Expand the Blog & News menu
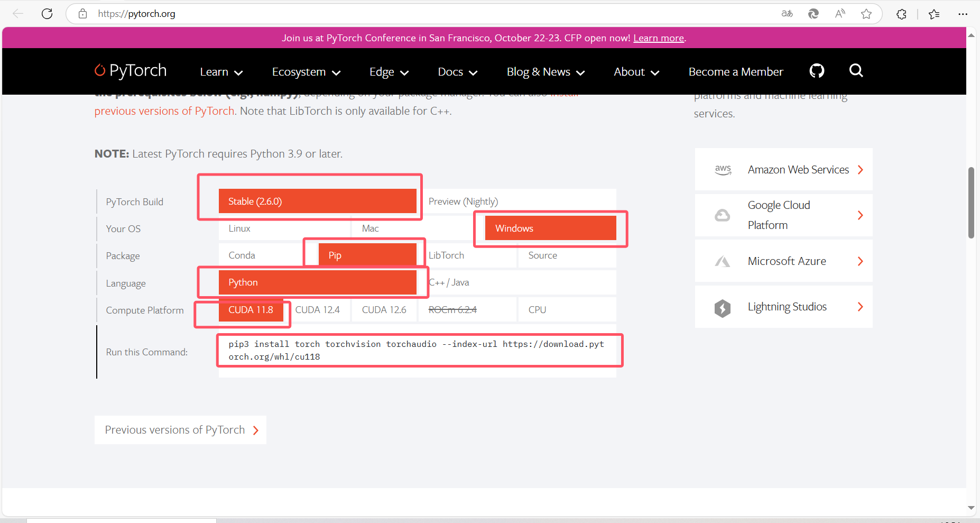980x523 pixels. click(546, 72)
